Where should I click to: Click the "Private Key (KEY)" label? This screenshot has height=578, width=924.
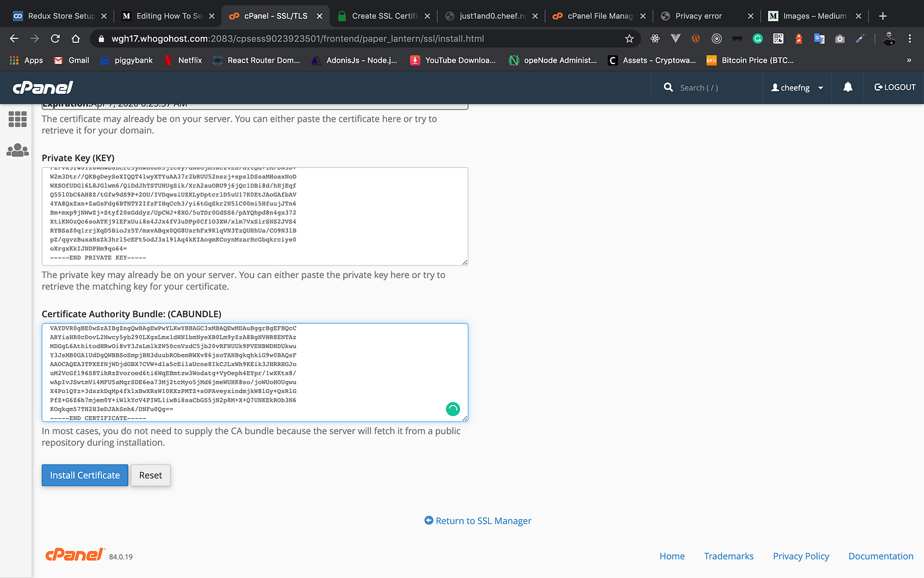click(x=78, y=158)
